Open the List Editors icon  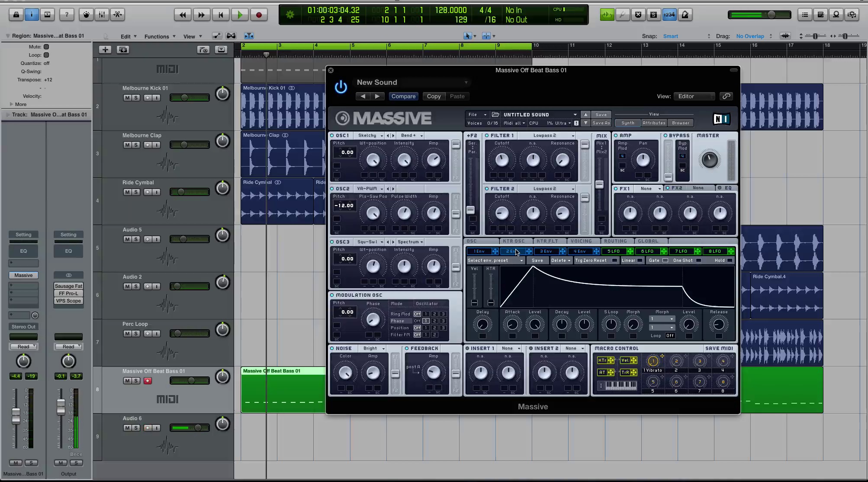click(x=805, y=15)
